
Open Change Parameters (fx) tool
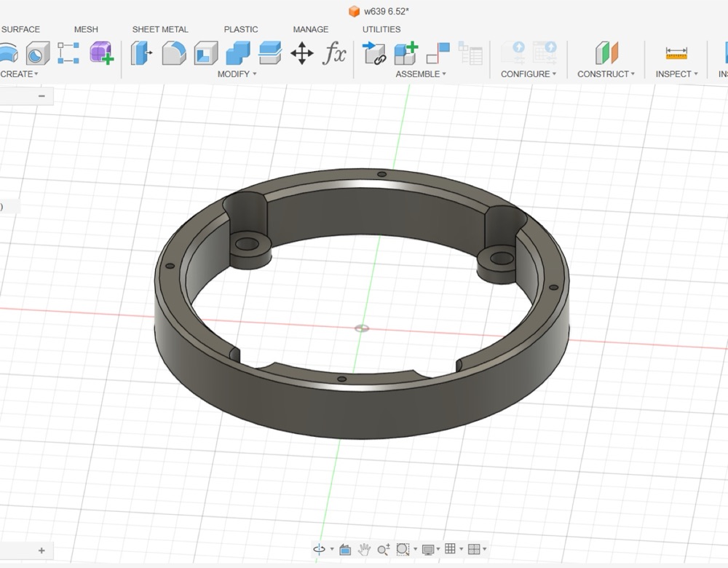334,53
